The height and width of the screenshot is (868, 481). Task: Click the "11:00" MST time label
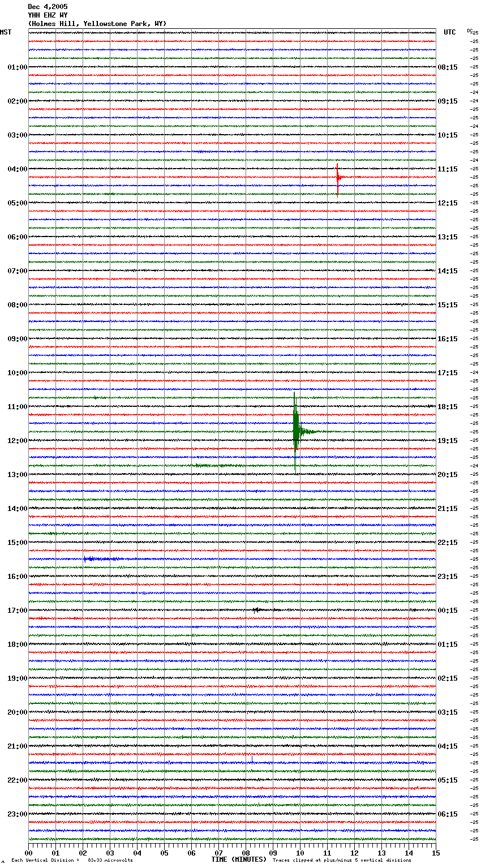(18, 407)
